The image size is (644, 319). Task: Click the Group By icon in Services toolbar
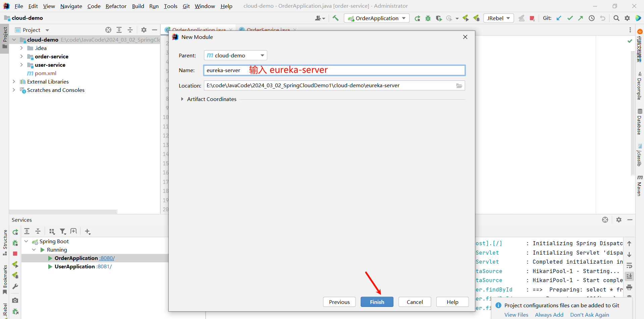(x=52, y=231)
